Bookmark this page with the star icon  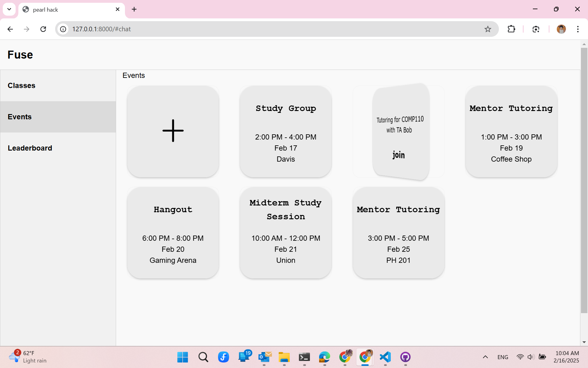(488, 29)
